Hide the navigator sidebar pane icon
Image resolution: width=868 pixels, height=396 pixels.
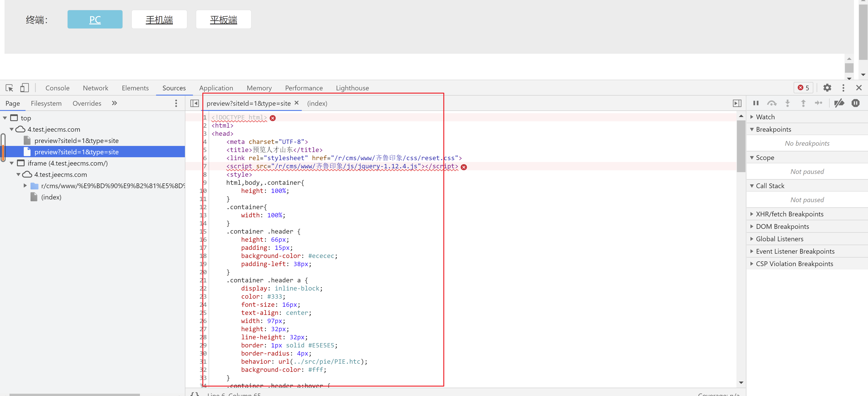click(x=194, y=103)
